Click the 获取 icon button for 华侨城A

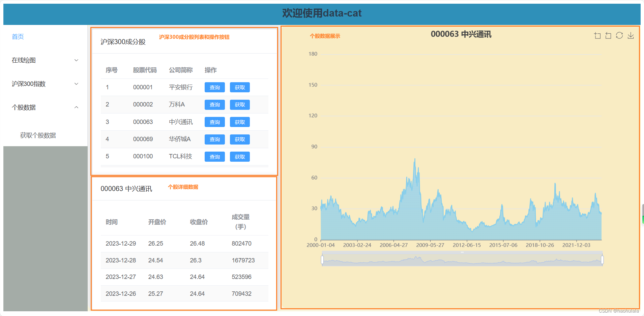click(240, 139)
